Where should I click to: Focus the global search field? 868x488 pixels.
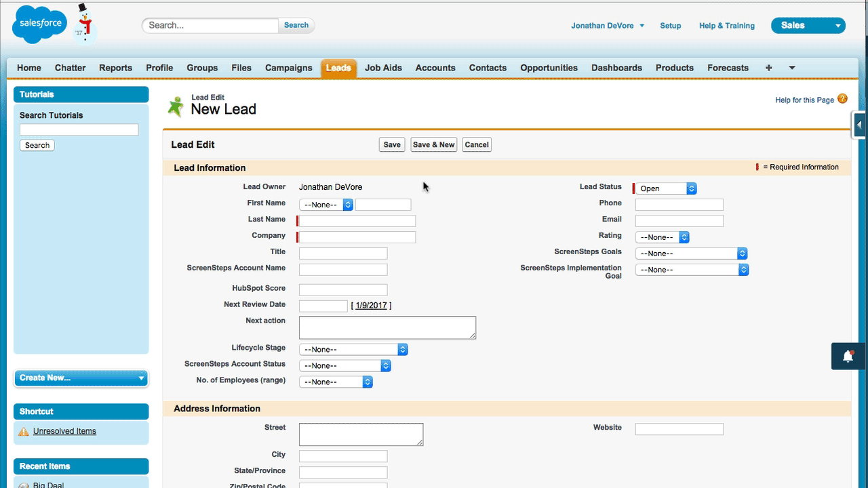click(210, 25)
